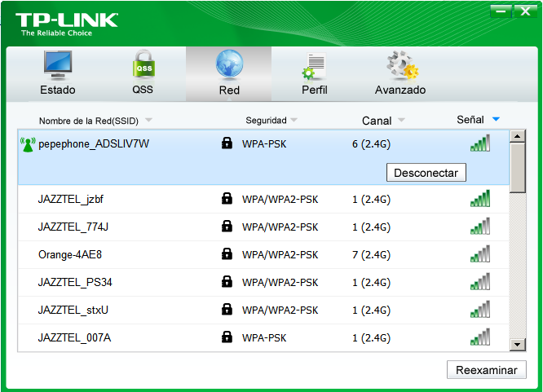This screenshot has height=392, width=543.
Task: Minimize the TP-LINK utility window
Action: click(x=501, y=11)
